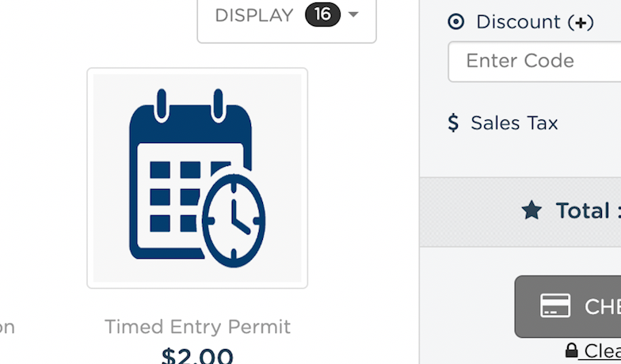Screen dimensions: 621x364
Task: Click the Discount label
Action: pos(518,22)
